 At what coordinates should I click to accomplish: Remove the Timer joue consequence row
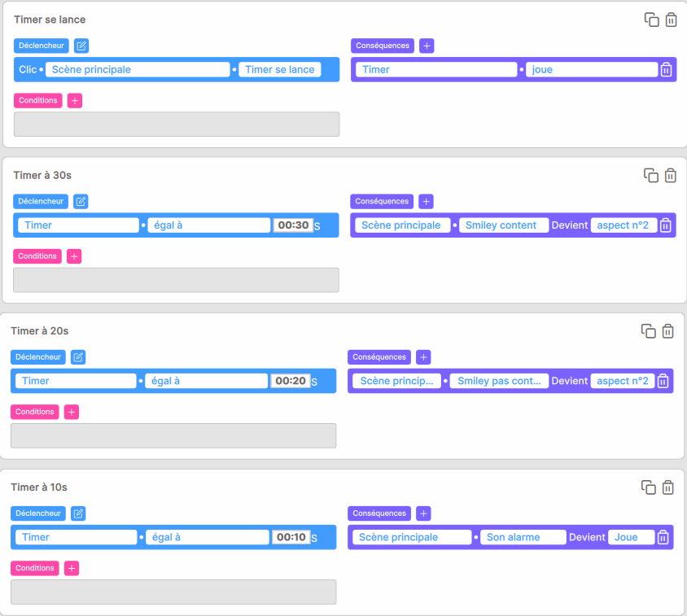(x=666, y=70)
